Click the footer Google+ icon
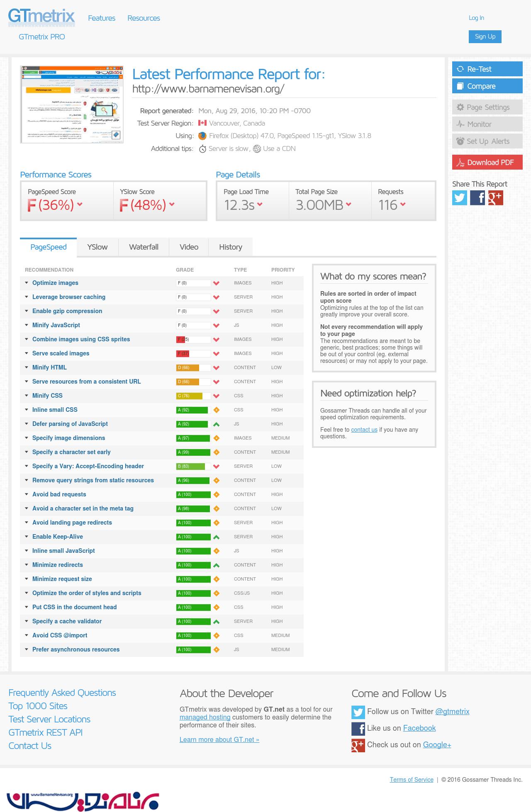Viewport: 531px width, 812px height. (358, 745)
